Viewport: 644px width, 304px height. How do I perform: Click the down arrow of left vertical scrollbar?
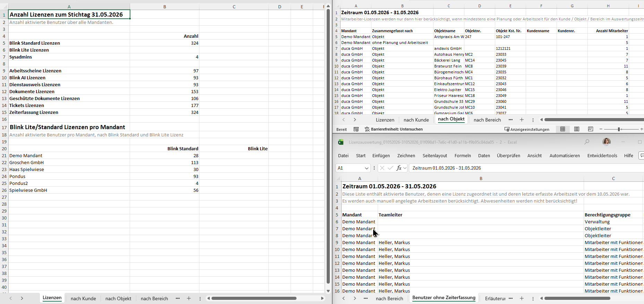click(x=328, y=291)
